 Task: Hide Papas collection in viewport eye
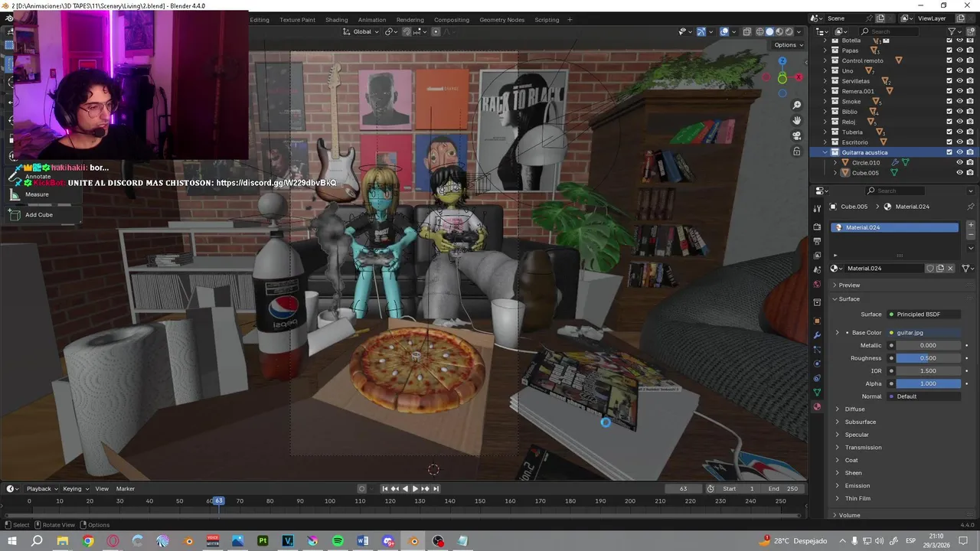click(959, 51)
